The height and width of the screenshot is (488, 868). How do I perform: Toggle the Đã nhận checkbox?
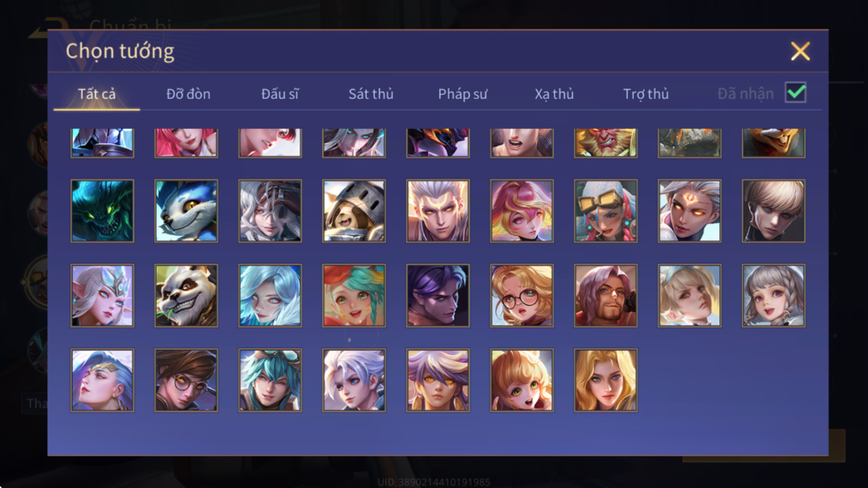[x=795, y=93]
